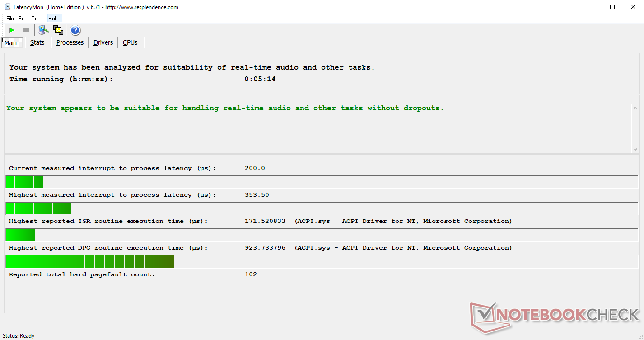Image resolution: width=644 pixels, height=340 pixels.
Task: Open help with the blue question mark icon
Action: [x=75, y=30]
